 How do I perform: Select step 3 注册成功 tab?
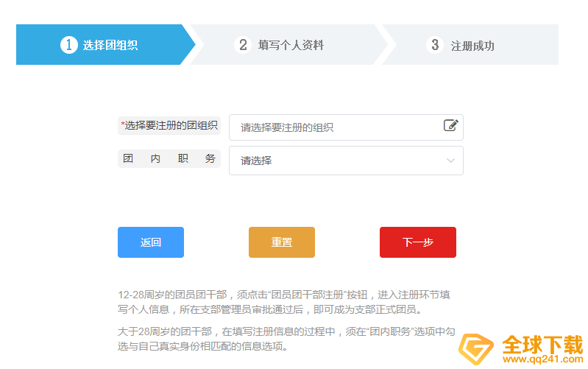pyautogui.click(x=470, y=45)
